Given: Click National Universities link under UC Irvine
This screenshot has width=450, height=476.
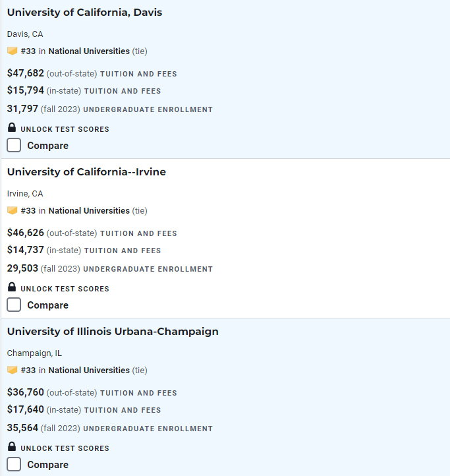Looking at the screenshot, I should (x=89, y=211).
